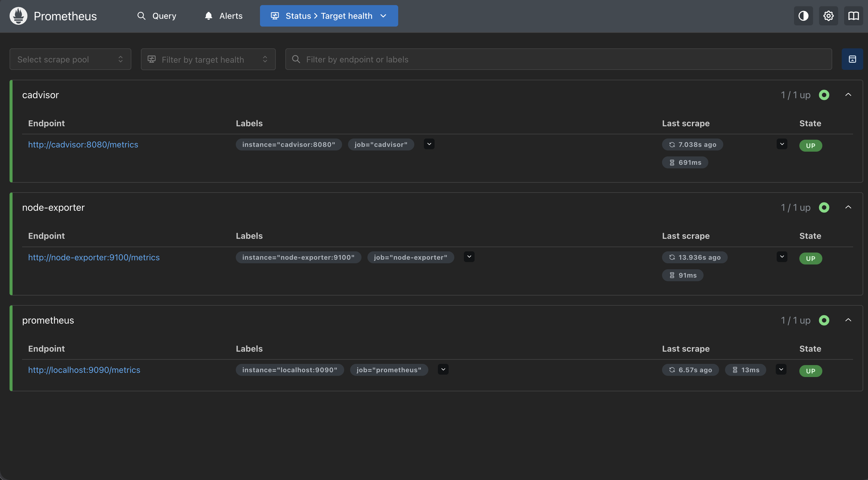Expand labels for the node-exporter target

469,257
